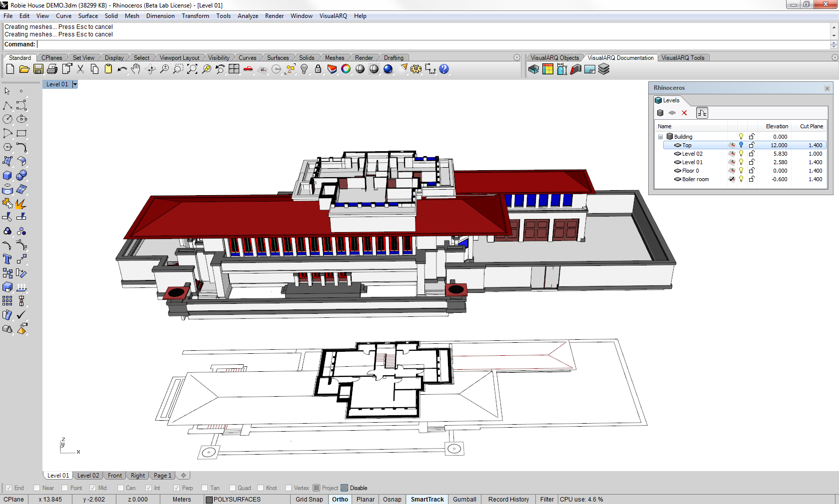This screenshot has height=504, width=839.
Task: Select the Floor 0 level row
Action: click(745, 171)
